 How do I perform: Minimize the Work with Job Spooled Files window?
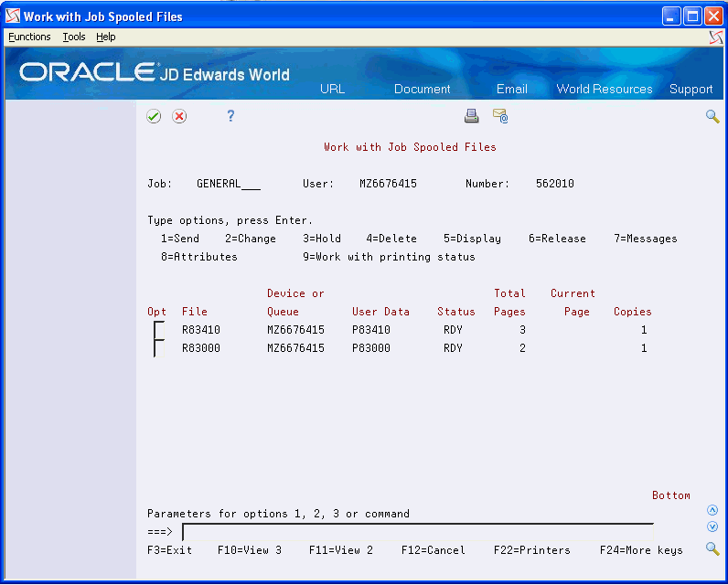click(x=671, y=16)
